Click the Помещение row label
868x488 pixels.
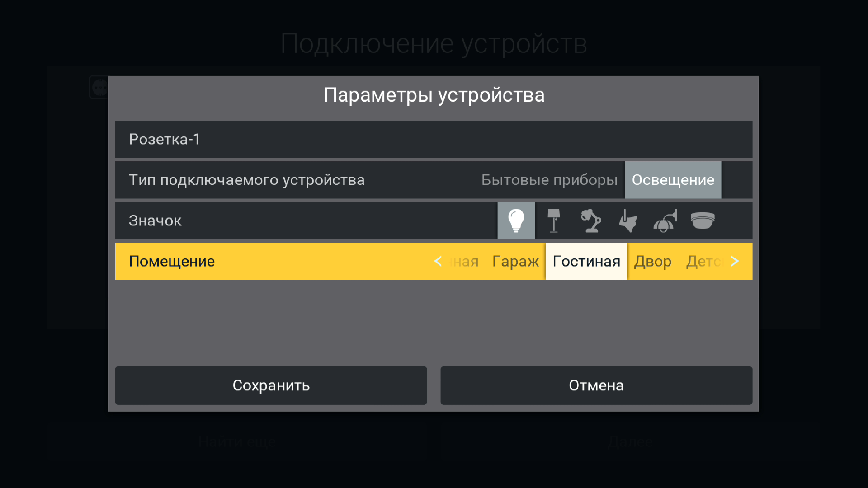[172, 261]
